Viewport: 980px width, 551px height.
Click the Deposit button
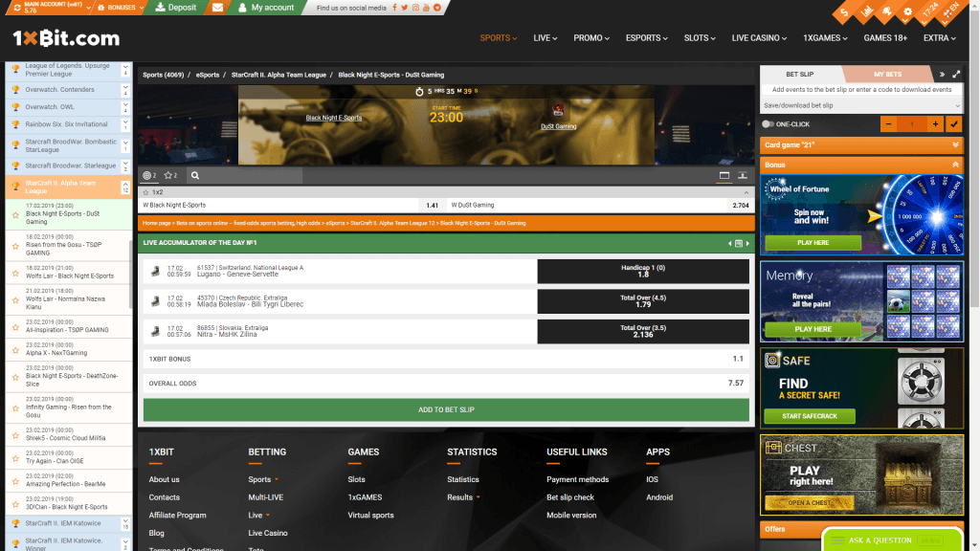[176, 8]
